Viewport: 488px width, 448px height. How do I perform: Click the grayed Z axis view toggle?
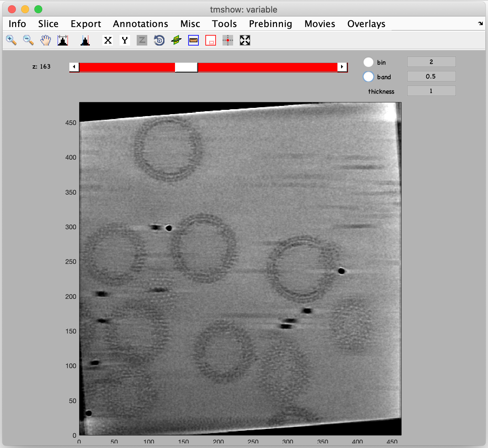point(142,40)
